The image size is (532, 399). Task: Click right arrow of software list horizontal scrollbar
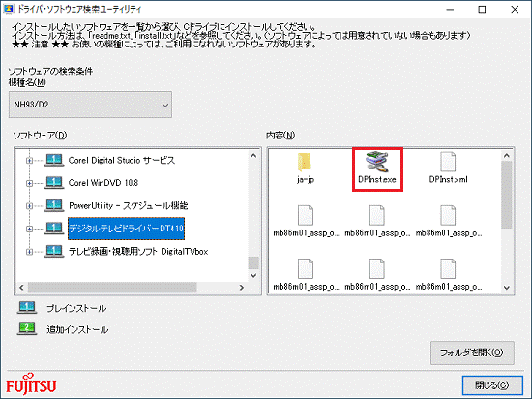[x=242, y=288]
